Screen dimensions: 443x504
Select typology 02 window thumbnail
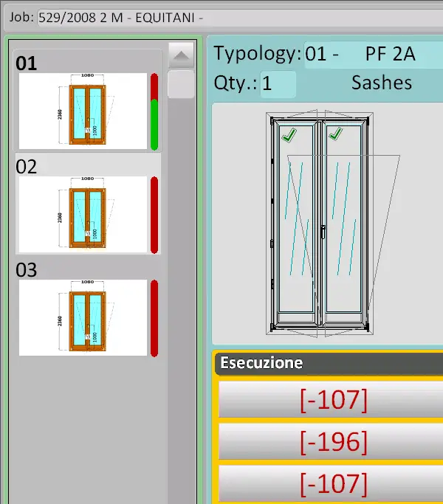[82, 214]
